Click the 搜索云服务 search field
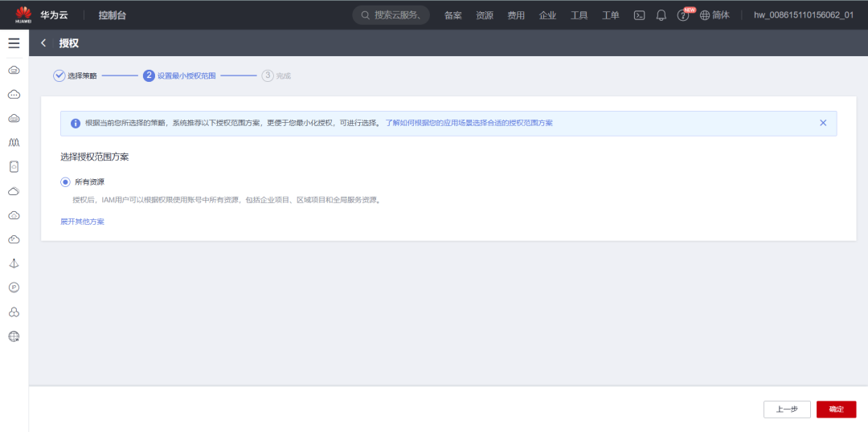Viewport: 868px width, 432px height. click(391, 15)
